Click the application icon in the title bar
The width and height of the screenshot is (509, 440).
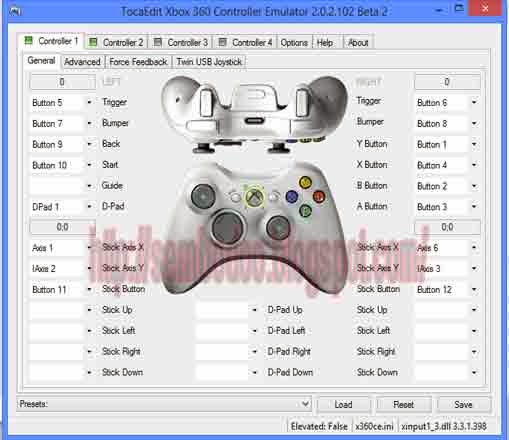pos(15,12)
